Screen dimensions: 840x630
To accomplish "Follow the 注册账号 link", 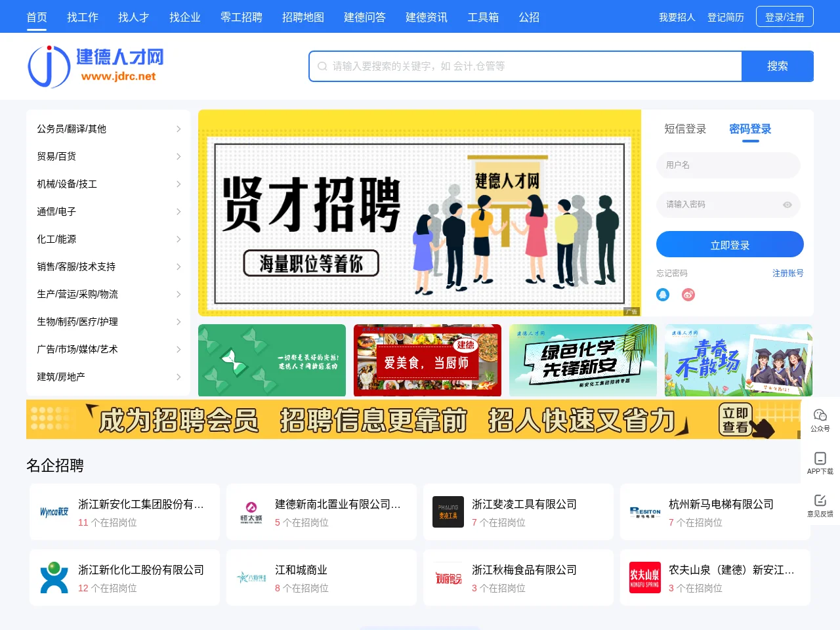I will point(788,273).
